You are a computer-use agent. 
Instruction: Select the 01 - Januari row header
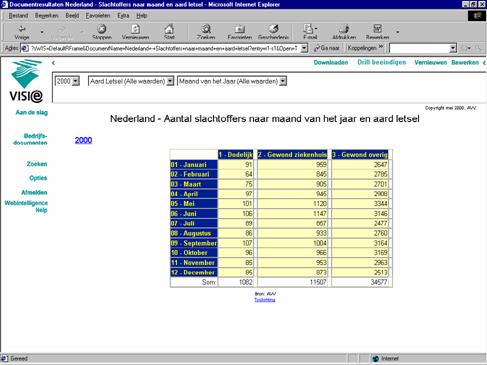pyautogui.click(x=194, y=165)
